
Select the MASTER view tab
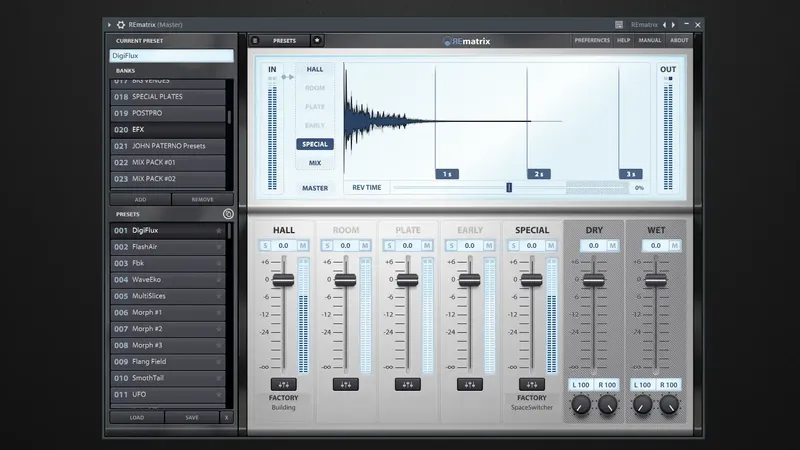(315, 188)
